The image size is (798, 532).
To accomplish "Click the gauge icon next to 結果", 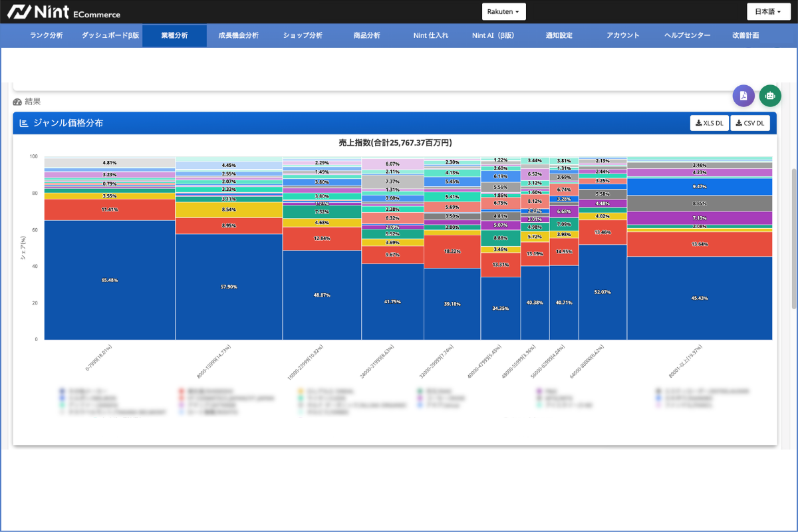I will pos(17,102).
